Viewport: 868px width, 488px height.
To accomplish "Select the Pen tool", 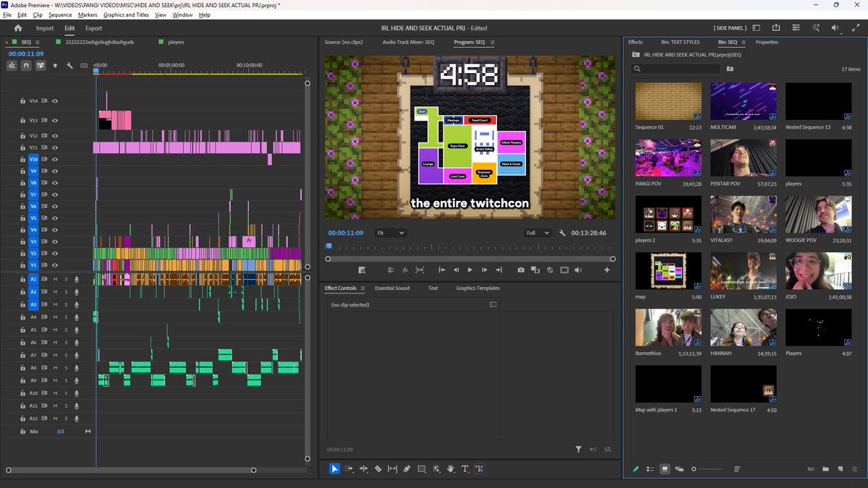I will coord(407,468).
